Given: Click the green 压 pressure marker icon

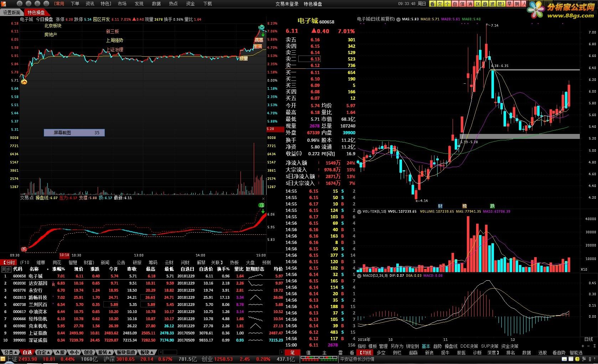Looking at the screenshot, I should [262, 205].
